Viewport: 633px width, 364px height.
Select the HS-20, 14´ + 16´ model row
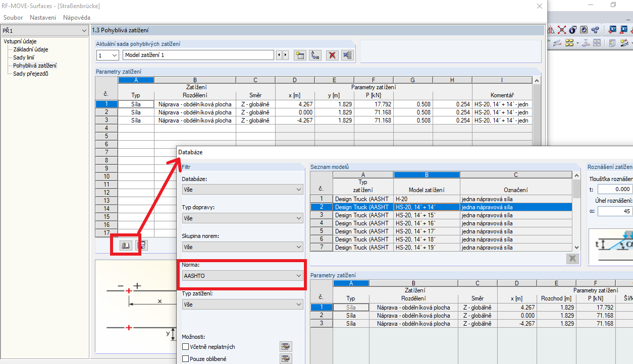point(441,223)
